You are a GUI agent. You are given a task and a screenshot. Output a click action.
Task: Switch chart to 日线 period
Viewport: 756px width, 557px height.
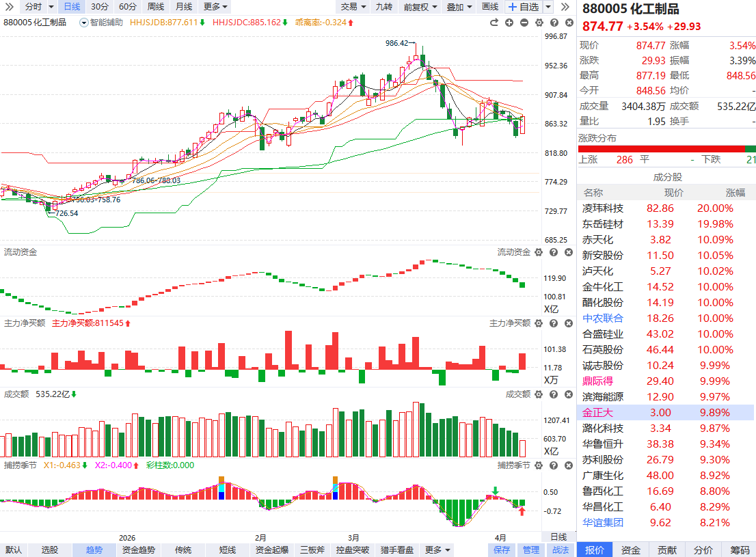[x=72, y=7]
